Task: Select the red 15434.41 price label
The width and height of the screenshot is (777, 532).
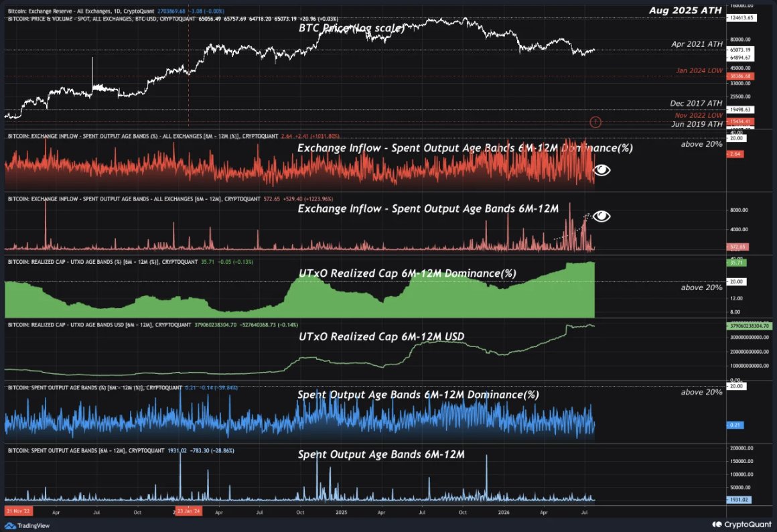Action: tap(740, 121)
